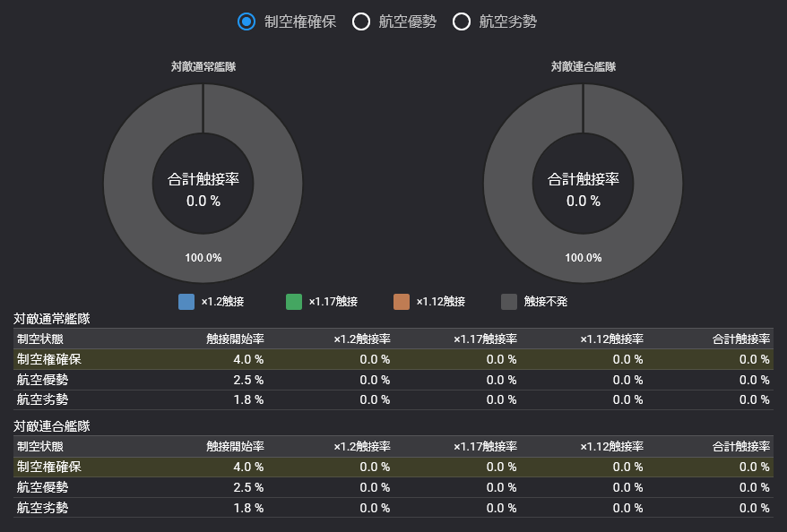Toggle the blue ×1.2触接 legend swatch
Screen dimensions: 787x532
(x=186, y=302)
